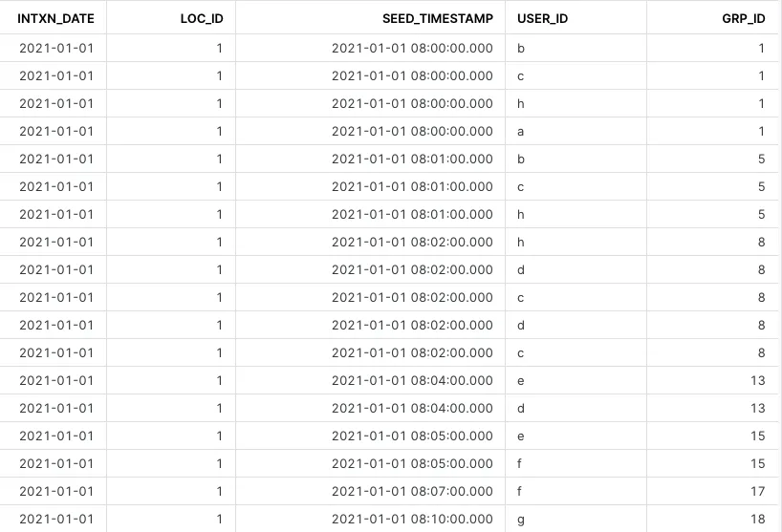Select the USER_ID cell containing 'g'
The width and height of the screenshot is (782, 532).
pyautogui.click(x=520, y=519)
